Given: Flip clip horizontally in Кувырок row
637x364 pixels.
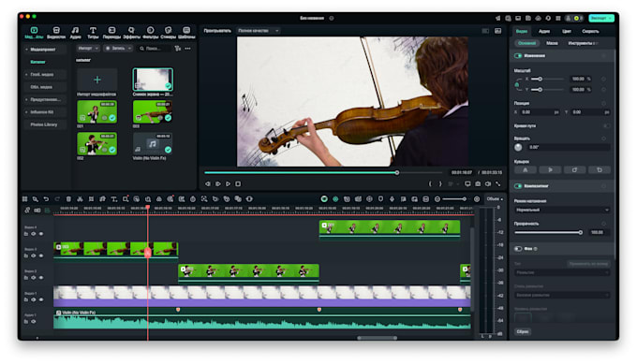Looking at the screenshot, I should (x=526, y=170).
